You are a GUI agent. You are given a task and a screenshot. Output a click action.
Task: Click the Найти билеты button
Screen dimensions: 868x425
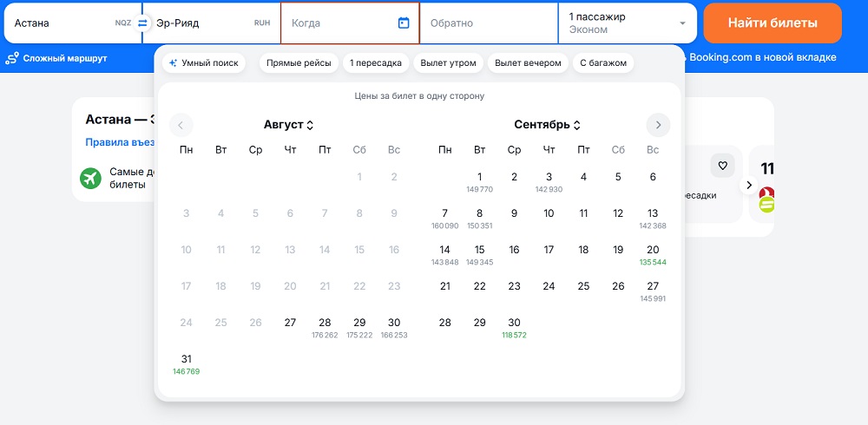773,23
